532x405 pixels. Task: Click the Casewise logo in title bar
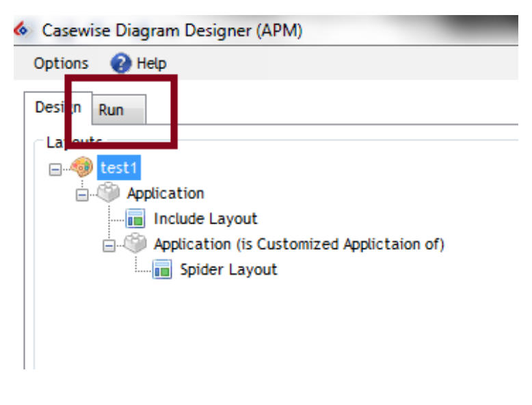coord(21,30)
